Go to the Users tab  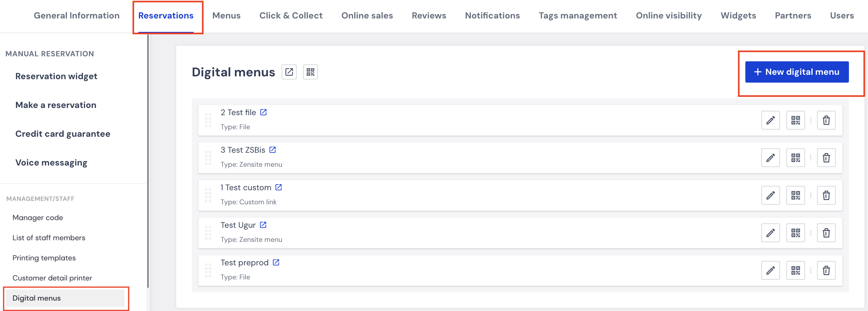coord(842,16)
